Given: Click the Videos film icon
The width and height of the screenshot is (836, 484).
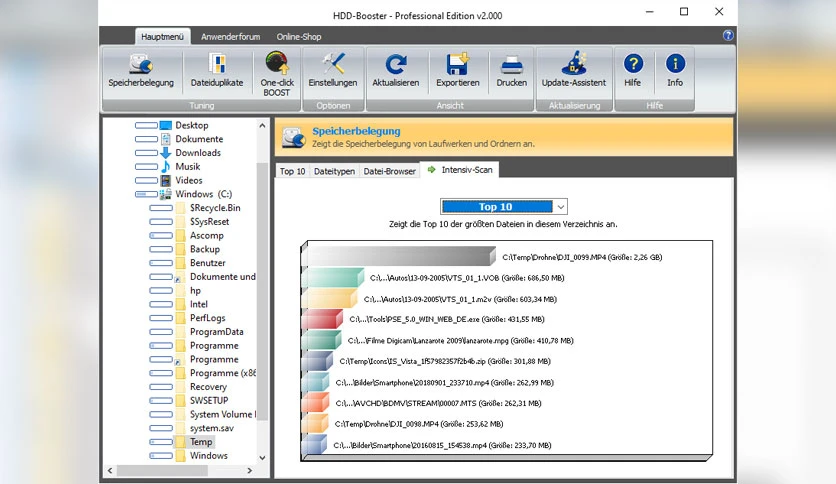Looking at the screenshot, I should tap(166, 181).
